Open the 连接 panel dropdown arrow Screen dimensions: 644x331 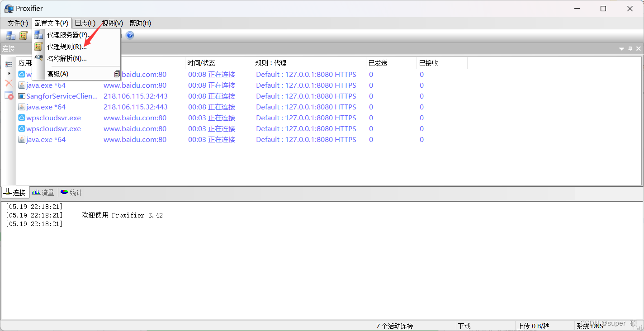pyautogui.click(x=622, y=49)
